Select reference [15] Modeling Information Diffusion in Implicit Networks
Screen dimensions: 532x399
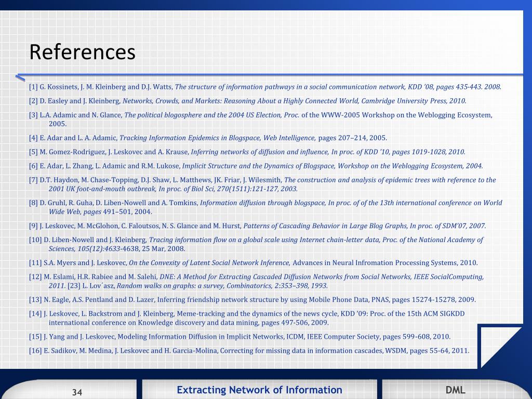[240, 337]
